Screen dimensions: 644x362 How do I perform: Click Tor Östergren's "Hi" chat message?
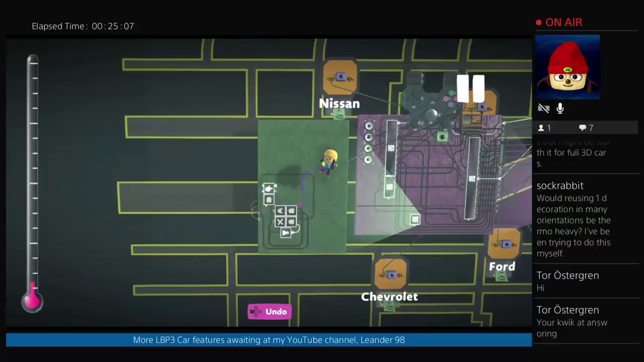point(540,288)
